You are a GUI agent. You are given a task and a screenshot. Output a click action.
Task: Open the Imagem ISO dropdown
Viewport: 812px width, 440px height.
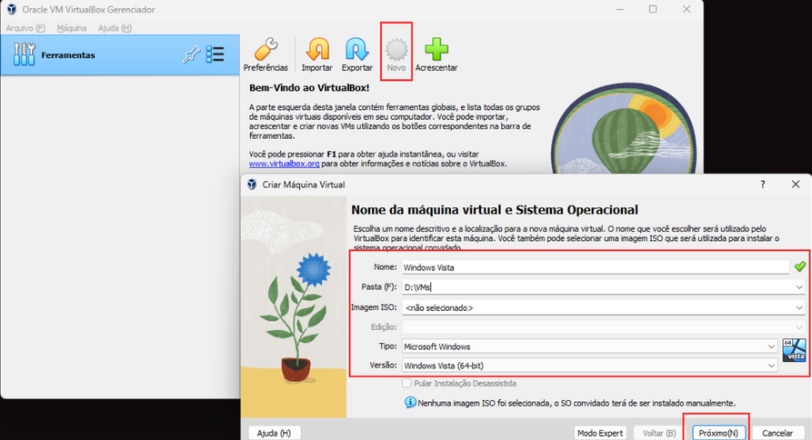coord(799,307)
